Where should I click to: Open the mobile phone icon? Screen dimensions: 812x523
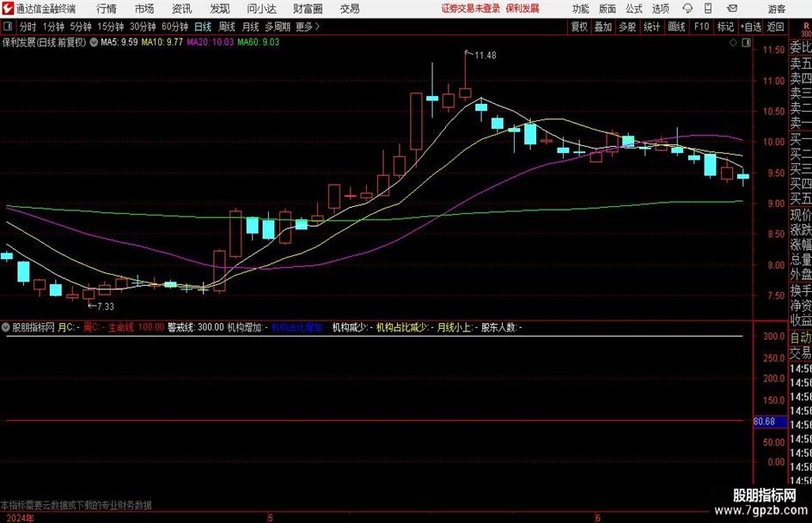tap(708, 9)
